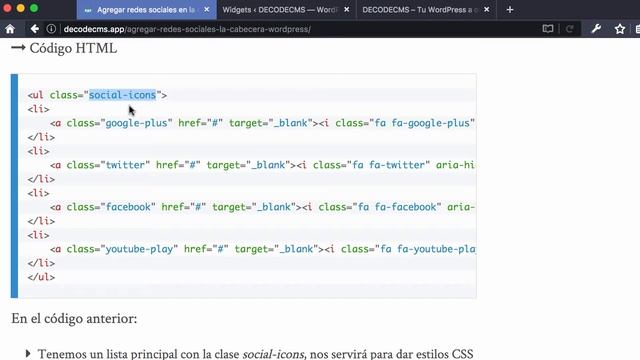The height and width of the screenshot is (360, 640).
Task: Reload the current page
Action: pyautogui.click(x=569, y=29)
